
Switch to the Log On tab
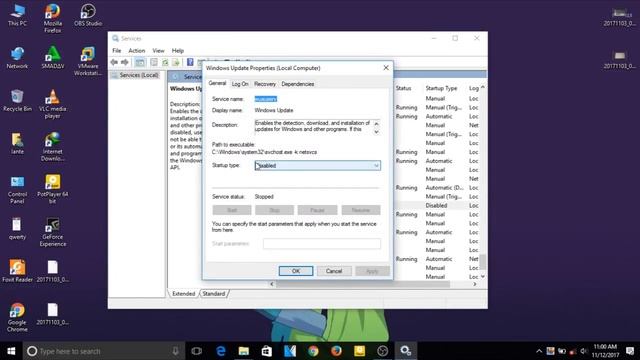coord(240,84)
